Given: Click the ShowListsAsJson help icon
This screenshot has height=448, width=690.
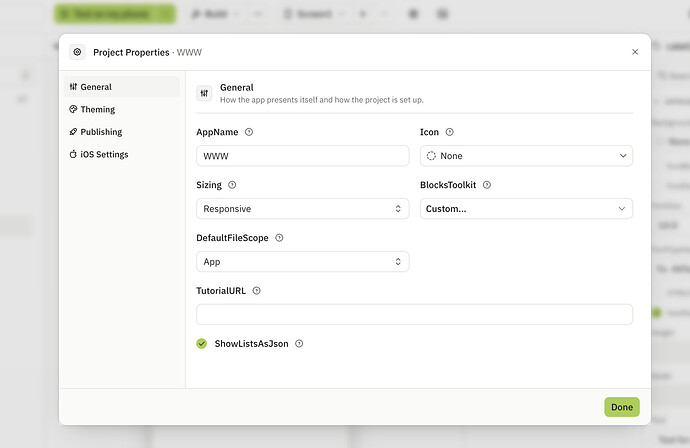Looking at the screenshot, I should (x=299, y=344).
